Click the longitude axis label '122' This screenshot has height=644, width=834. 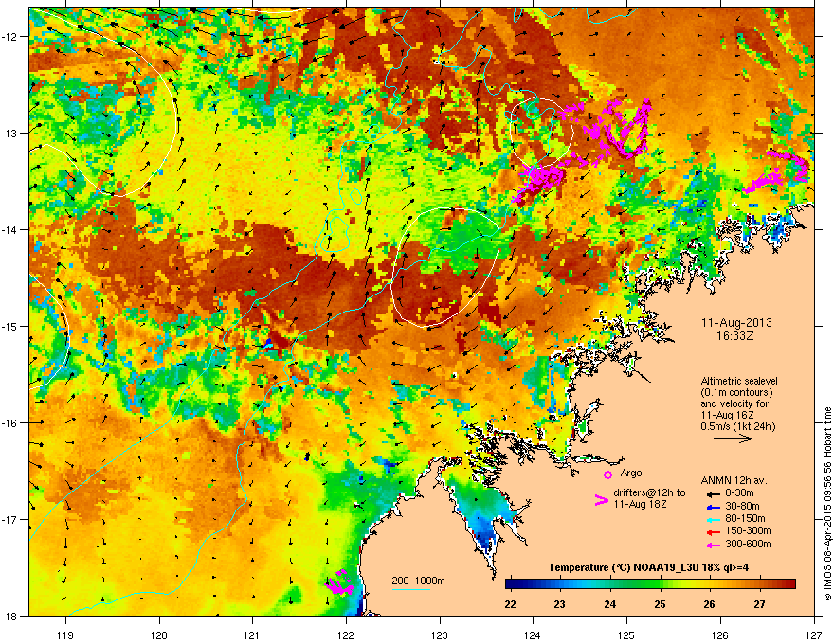click(346, 635)
